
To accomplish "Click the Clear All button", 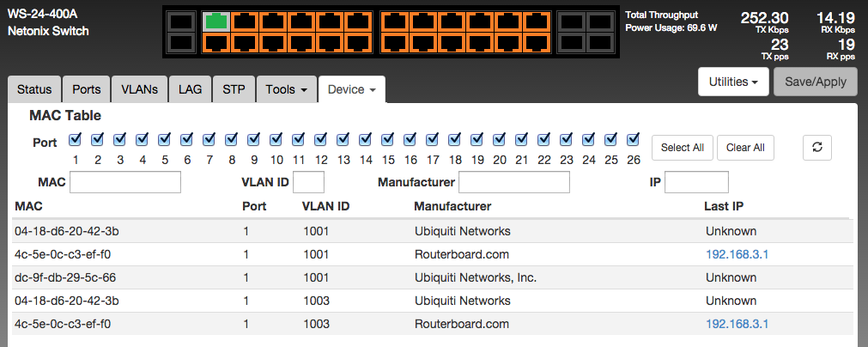I will point(745,148).
